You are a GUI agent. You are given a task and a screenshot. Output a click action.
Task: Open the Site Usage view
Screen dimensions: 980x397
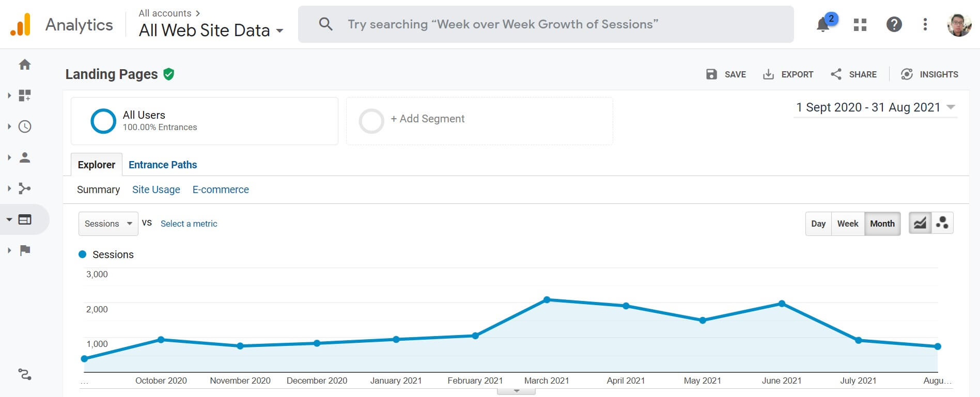tap(156, 189)
